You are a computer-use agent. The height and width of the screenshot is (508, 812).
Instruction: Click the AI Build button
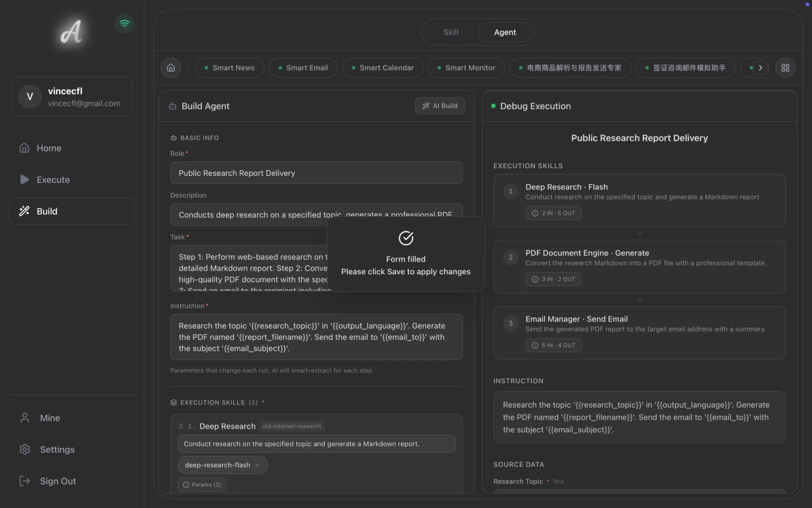click(440, 106)
